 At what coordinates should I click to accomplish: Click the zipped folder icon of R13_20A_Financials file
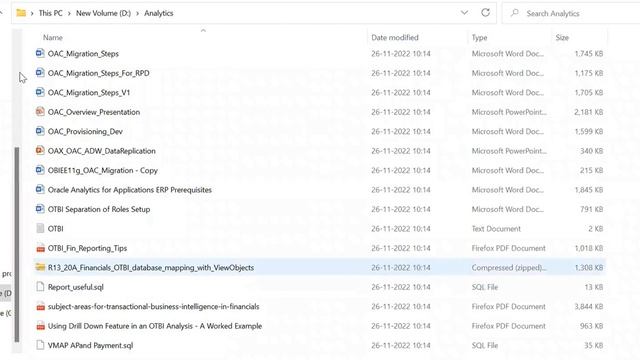40,267
